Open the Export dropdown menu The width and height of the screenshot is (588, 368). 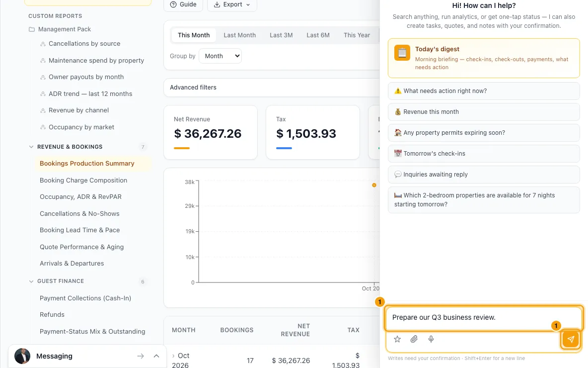pos(232,4)
